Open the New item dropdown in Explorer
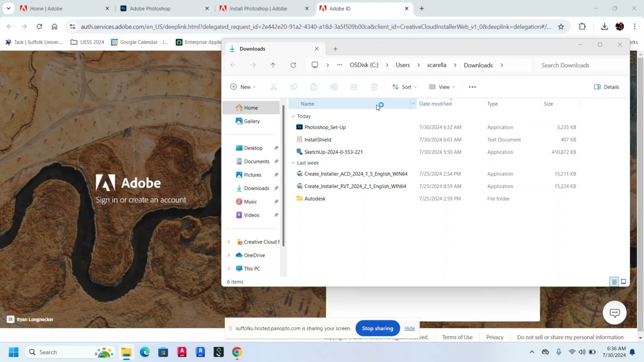Image resolution: width=644 pixels, height=362 pixels. [x=243, y=87]
